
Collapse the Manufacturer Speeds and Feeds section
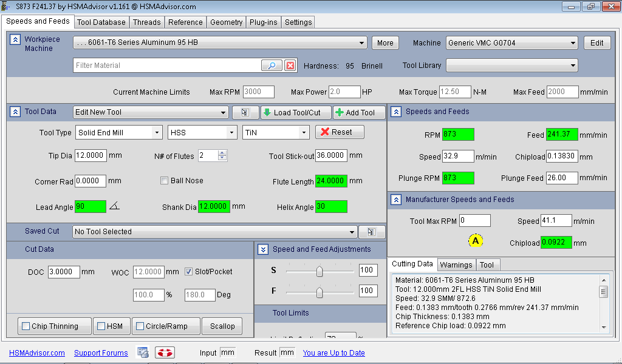click(x=396, y=200)
